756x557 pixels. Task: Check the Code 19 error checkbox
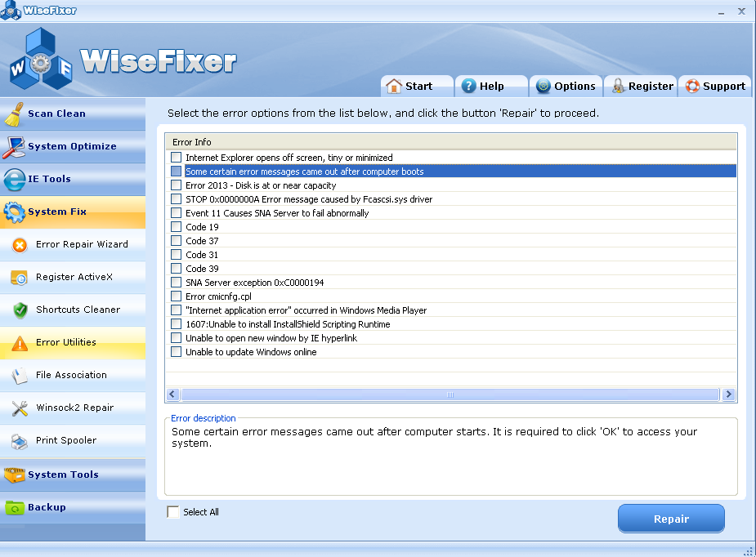[x=176, y=227]
